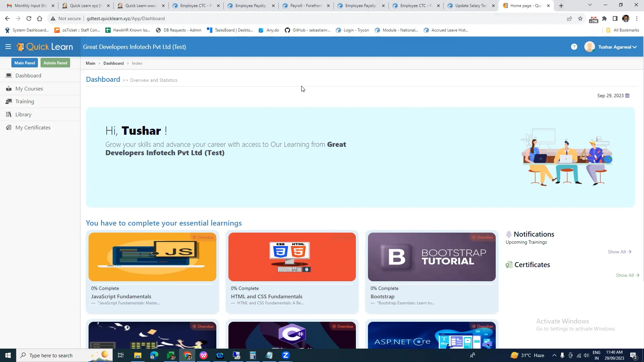Open the Chrome extensions puzzle icon

604,18
